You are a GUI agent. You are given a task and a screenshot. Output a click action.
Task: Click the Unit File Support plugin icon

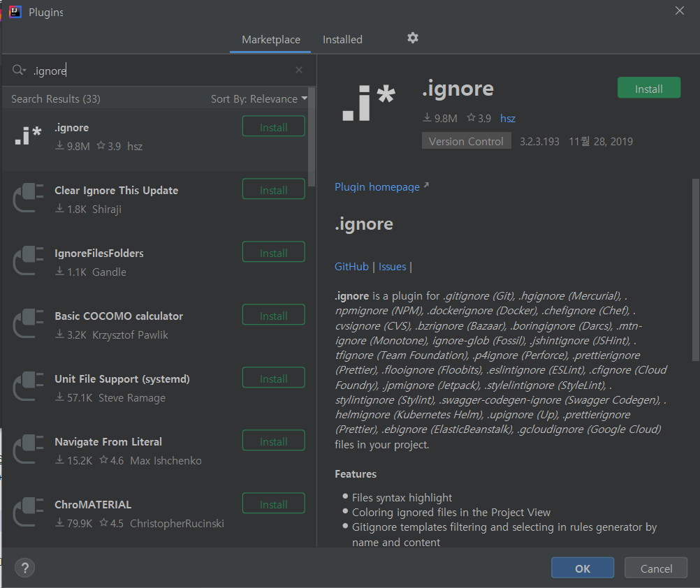coord(28,386)
